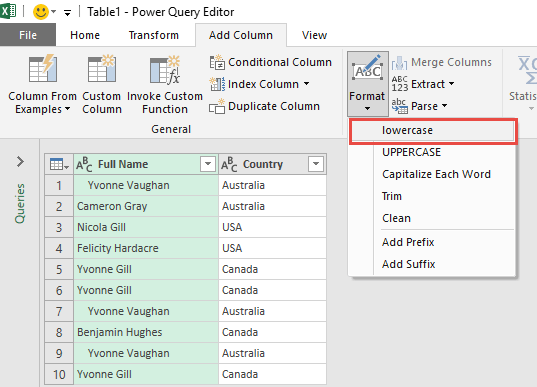Expand the Queries pane chevron
The width and height of the screenshot is (537, 387).
point(20,162)
